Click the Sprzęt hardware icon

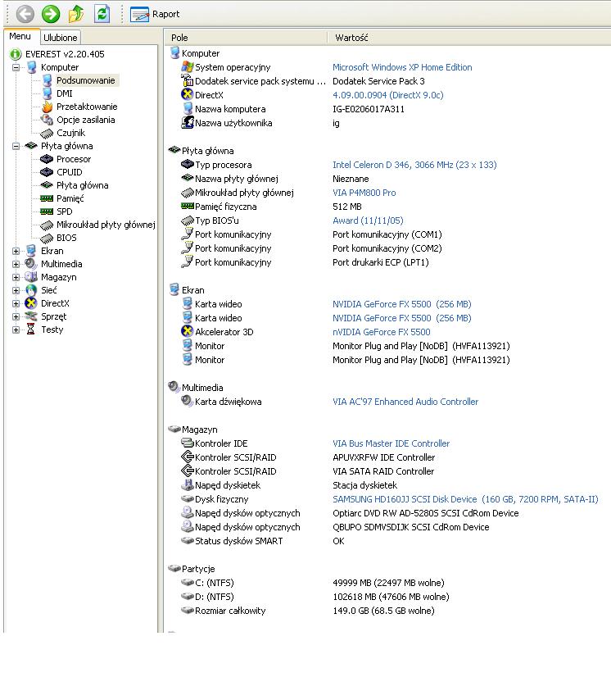point(31,316)
